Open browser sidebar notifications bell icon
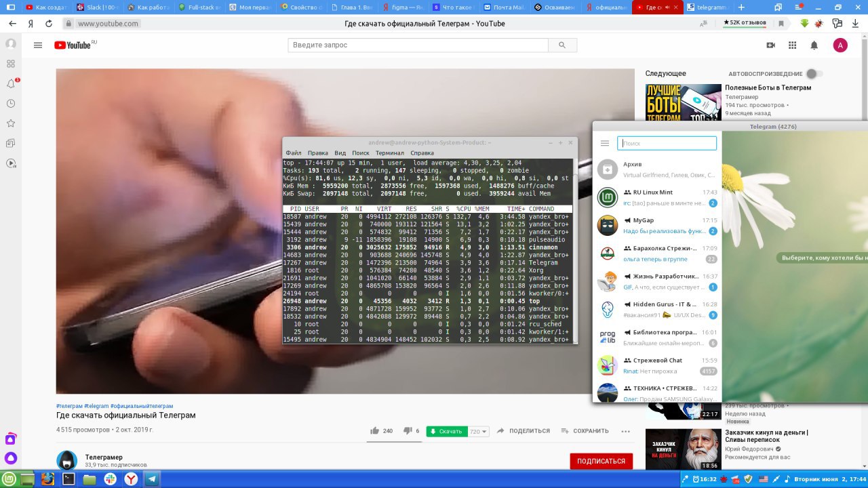This screenshot has width=868, height=488. [11, 83]
